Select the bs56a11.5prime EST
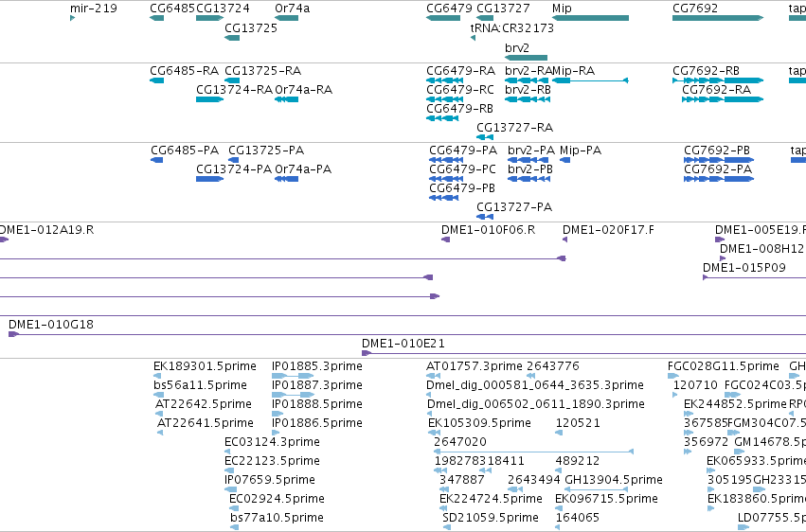 tap(159, 395)
